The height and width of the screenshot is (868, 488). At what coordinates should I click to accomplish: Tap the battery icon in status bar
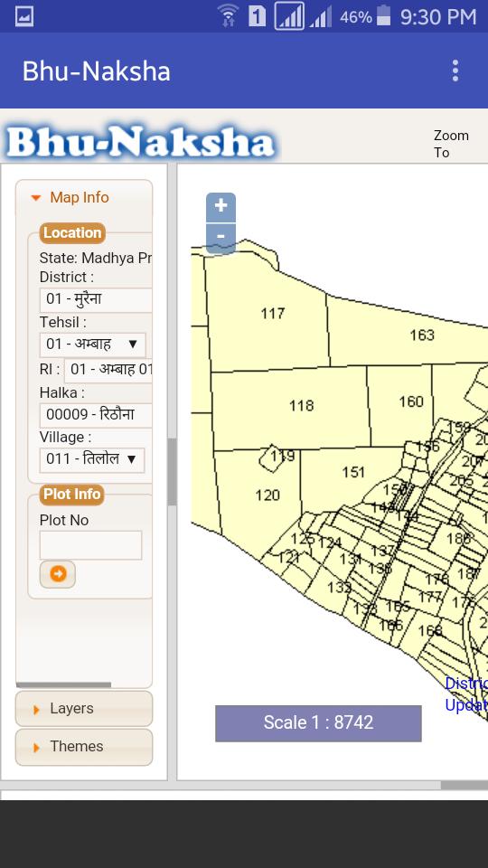[383, 16]
